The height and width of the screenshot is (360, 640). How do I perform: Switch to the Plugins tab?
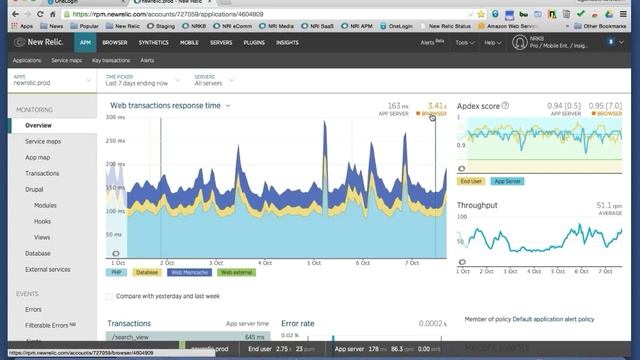coord(254,42)
